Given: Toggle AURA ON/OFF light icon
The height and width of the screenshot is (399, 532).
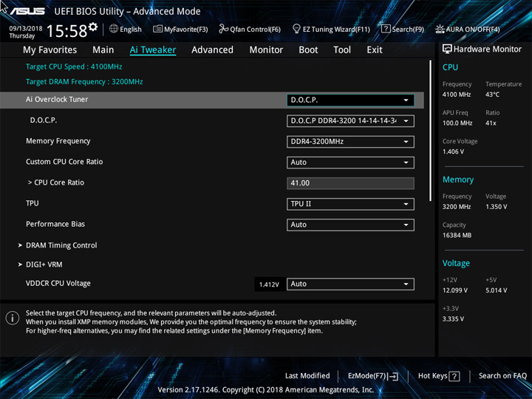Looking at the screenshot, I should [x=440, y=29].
